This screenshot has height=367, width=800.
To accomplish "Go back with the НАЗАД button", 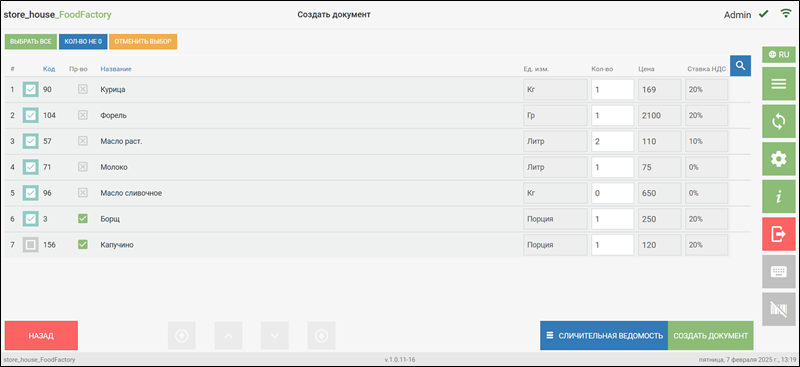I will click(41, 335).
